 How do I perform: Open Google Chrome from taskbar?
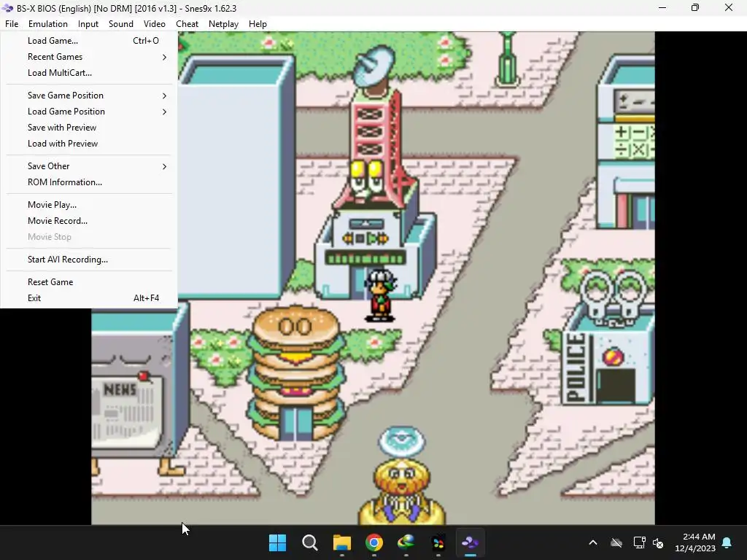pyautogui.click(x=374, y=542)
